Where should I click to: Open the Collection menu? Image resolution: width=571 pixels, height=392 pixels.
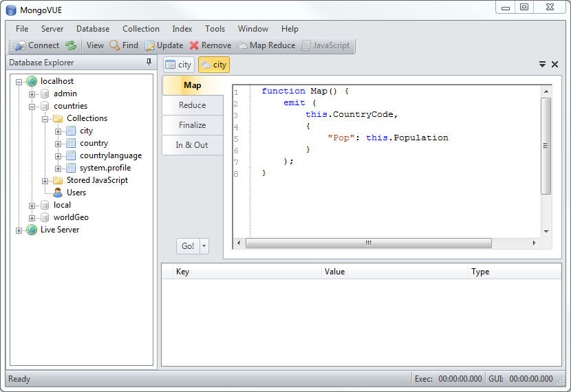[x=140, y=29]
